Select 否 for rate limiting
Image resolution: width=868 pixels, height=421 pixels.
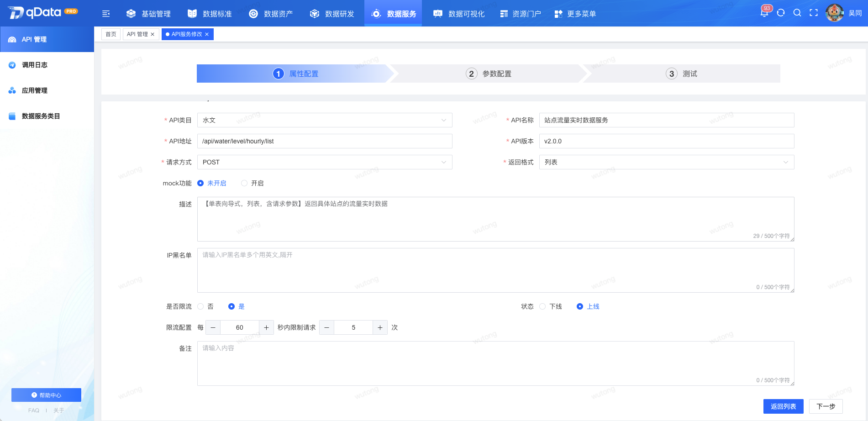(x=205, y=306)
